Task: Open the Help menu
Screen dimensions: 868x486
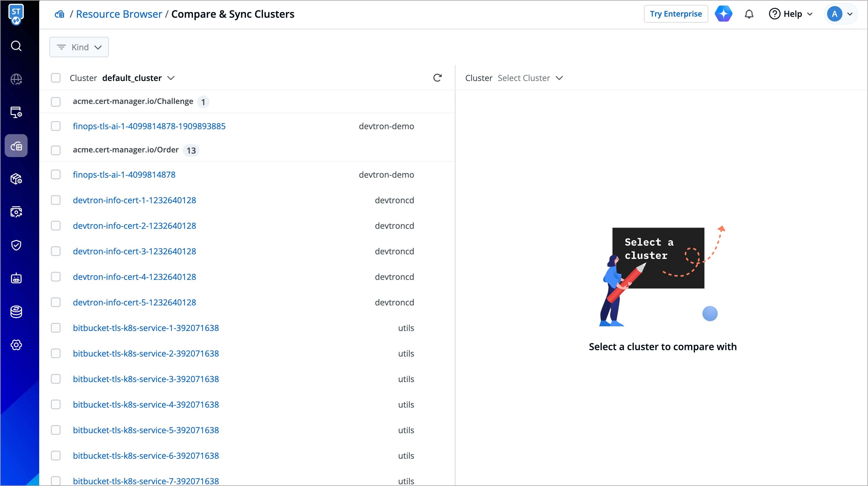Action: pos(790,14)
